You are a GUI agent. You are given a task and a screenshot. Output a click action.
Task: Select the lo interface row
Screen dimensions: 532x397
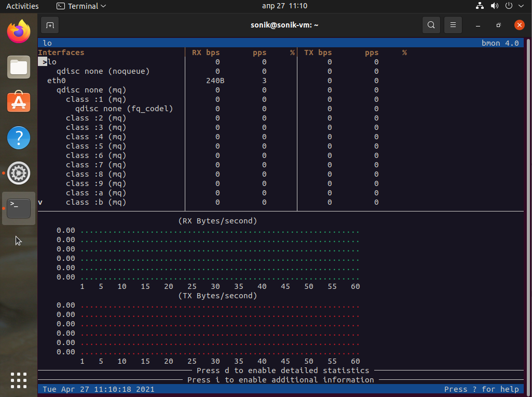[52, 62]
